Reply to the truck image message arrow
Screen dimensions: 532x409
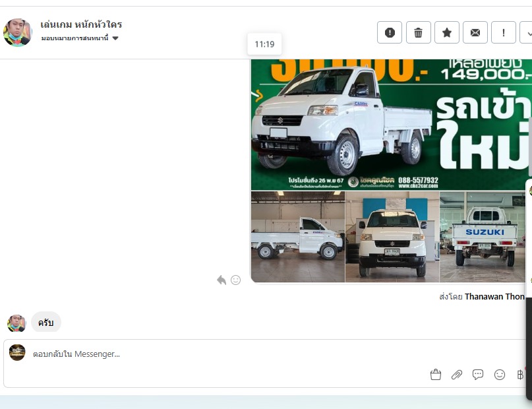[x=222, y=280]
